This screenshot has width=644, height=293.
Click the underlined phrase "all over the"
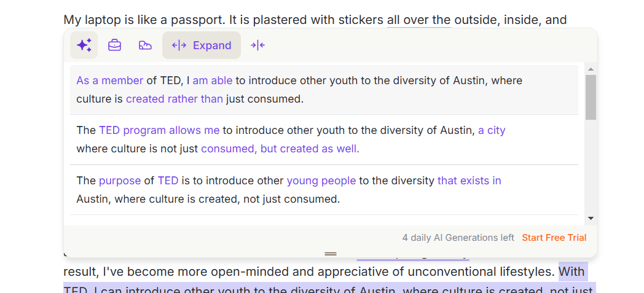tap(418, 20)
